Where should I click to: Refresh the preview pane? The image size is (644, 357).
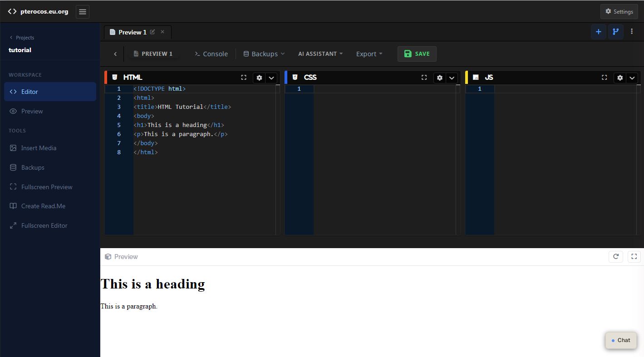pyautogui.click(x=616, y=257)
